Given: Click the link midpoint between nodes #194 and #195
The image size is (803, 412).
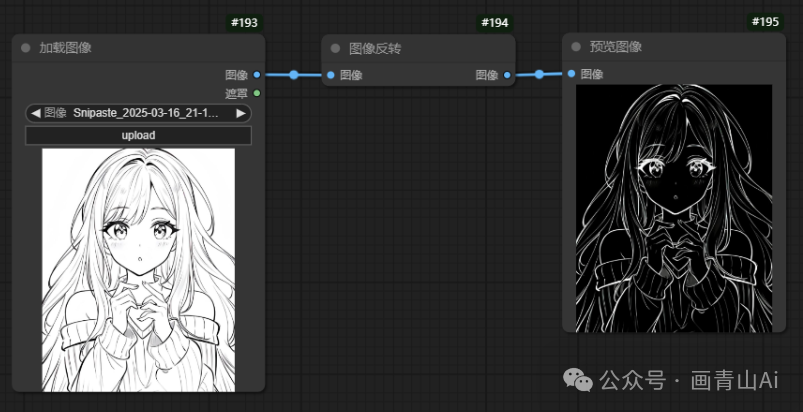Looking at the screenshot, I should [539, 74].
